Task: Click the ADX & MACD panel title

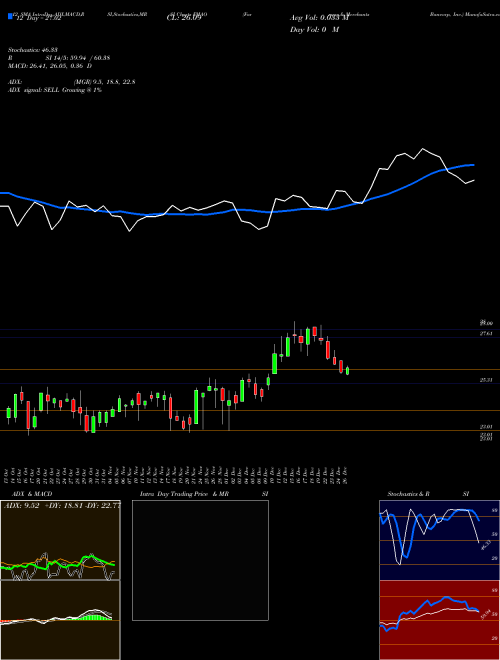Action: point(32,494)
